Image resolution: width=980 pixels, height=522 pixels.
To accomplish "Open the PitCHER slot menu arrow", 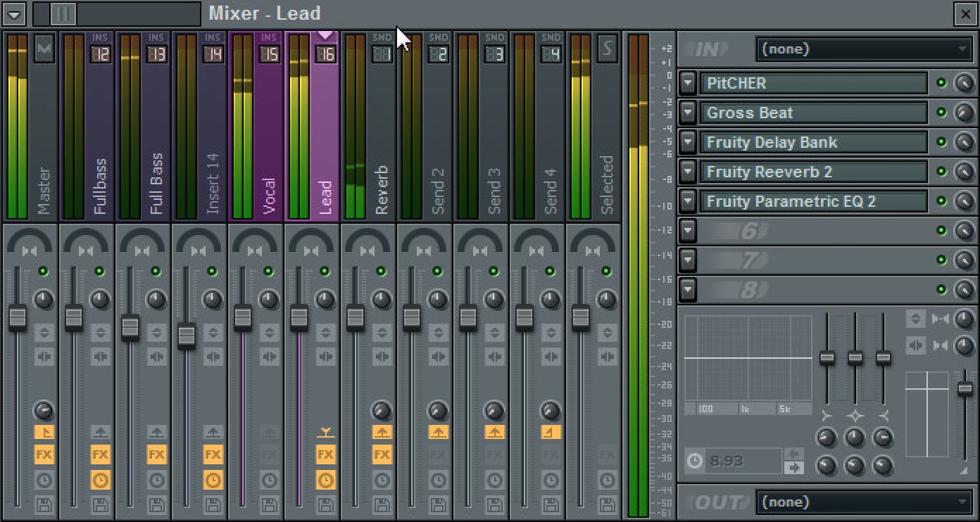I will click(x=688, y=83).
